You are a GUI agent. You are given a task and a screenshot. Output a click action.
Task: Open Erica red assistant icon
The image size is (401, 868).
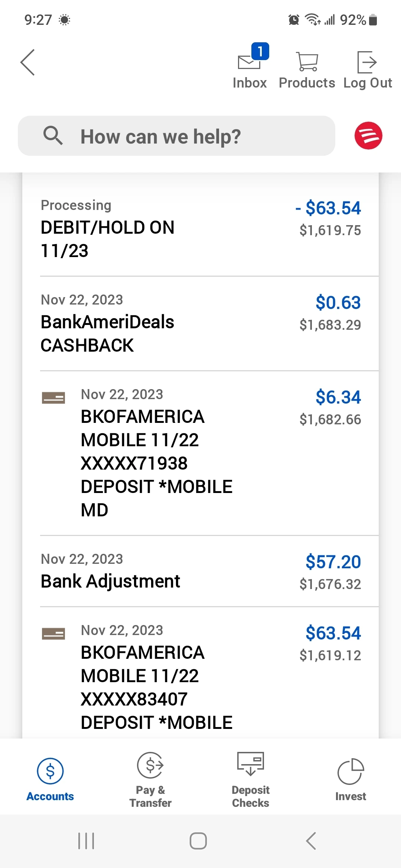coord(368,136)
